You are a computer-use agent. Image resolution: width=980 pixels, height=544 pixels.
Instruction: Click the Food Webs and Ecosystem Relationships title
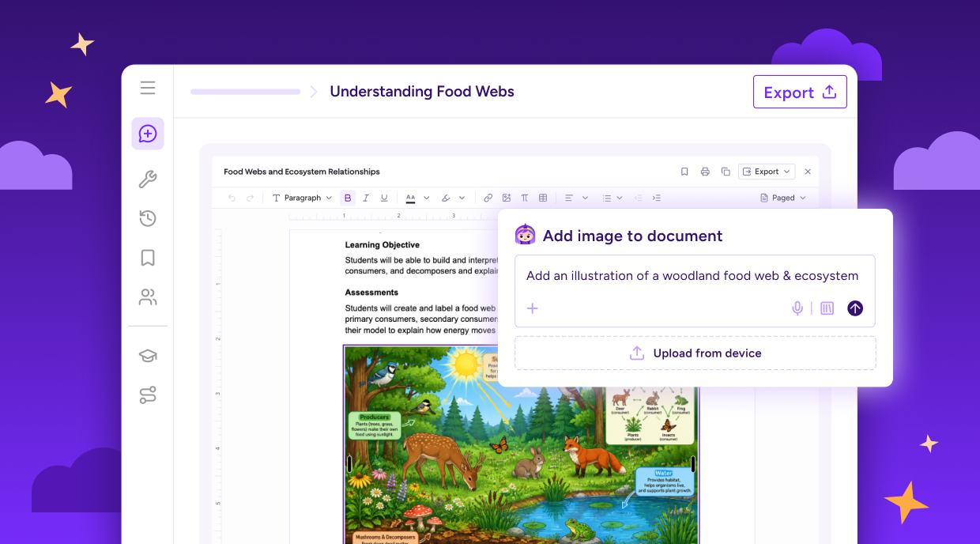302,172
